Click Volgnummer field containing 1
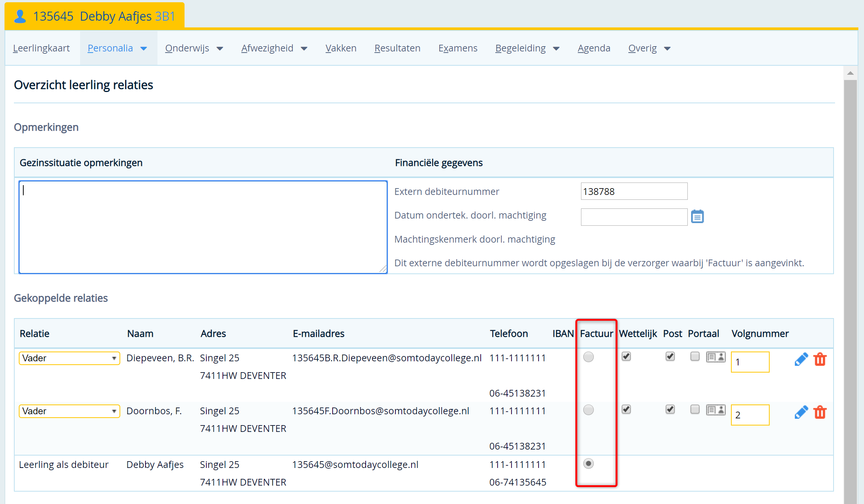This screenshot has width=864, height=504. [750, 362]
